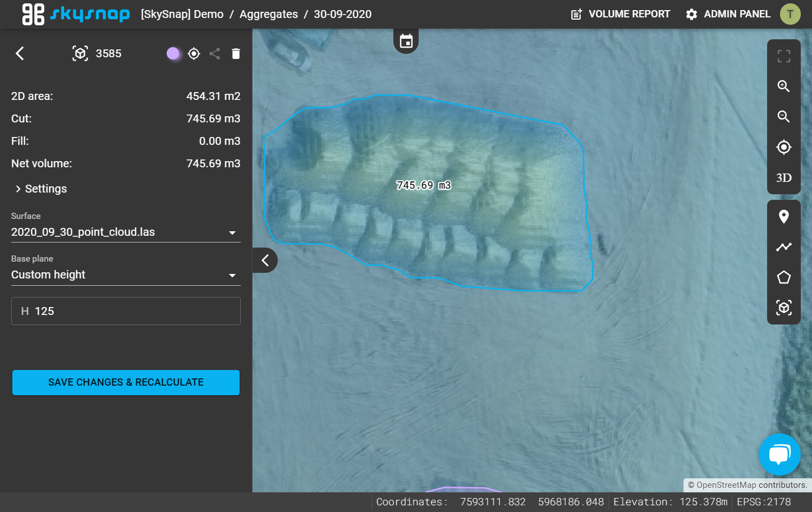The width and height of the screenshot is (812, 512).
Task: Click the Elevation 125.378m readout
Action: point(671,502)
